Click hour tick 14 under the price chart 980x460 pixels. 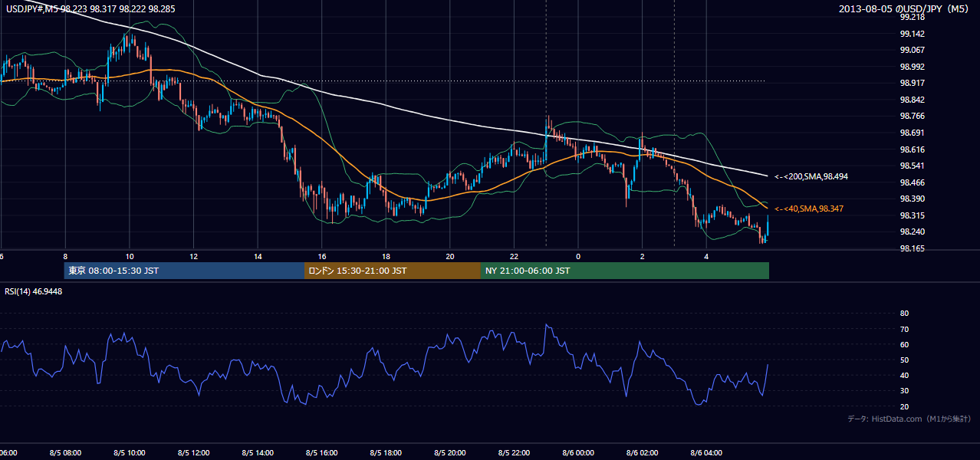pos(258,257)
